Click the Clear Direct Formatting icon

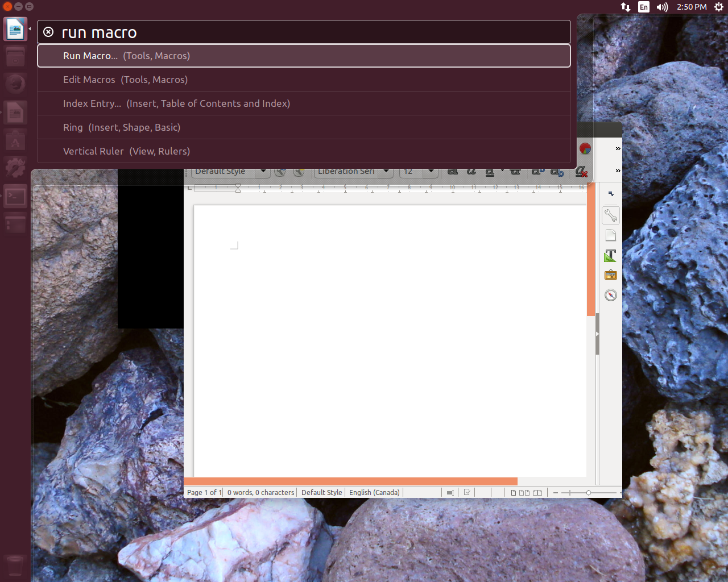[x=581, y=171]
